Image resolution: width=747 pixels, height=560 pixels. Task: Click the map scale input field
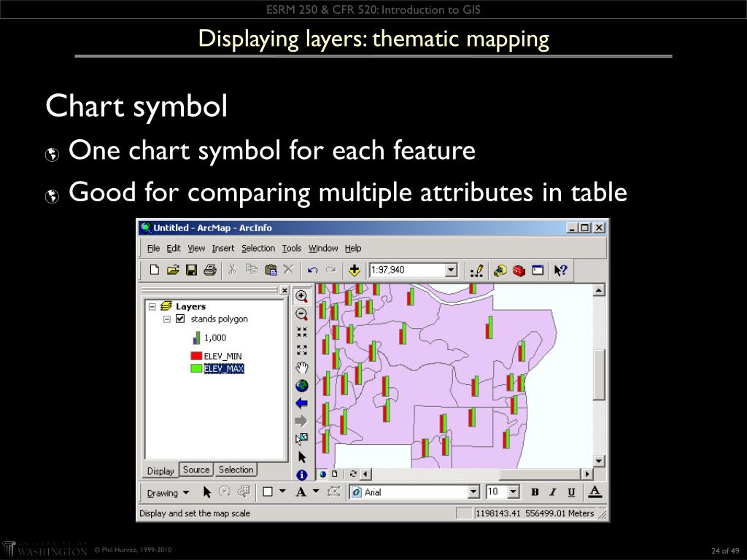(408, 270)
